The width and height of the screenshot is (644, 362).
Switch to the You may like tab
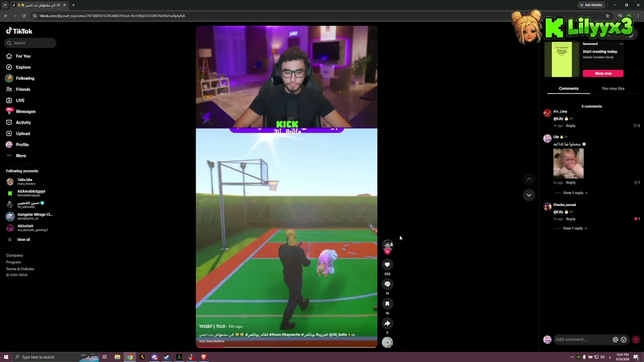pyautogui.click(x=613, y=88)
